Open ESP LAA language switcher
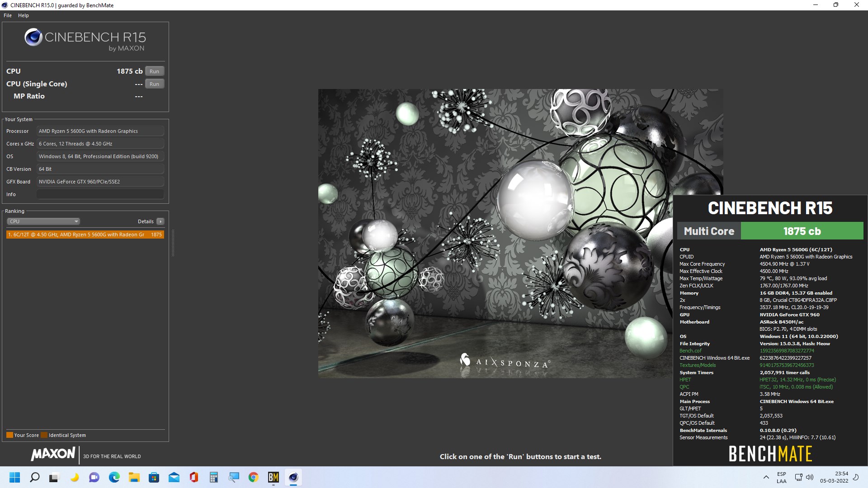 coord(782,477)
